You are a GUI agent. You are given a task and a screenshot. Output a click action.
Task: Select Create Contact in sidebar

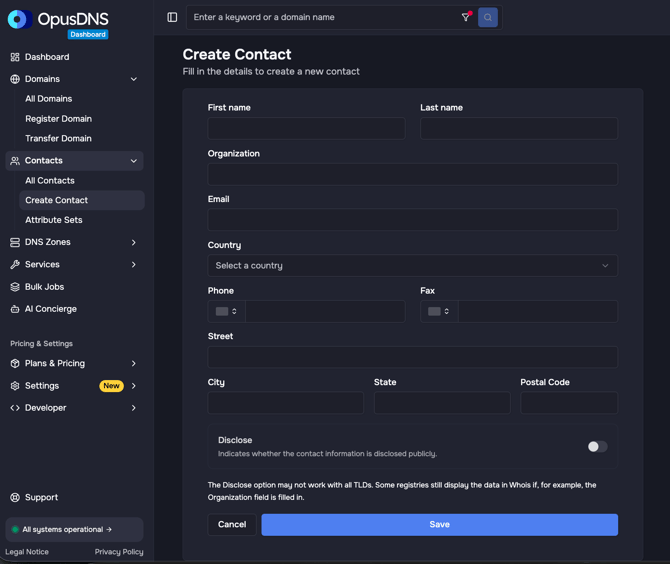[82, 200]
